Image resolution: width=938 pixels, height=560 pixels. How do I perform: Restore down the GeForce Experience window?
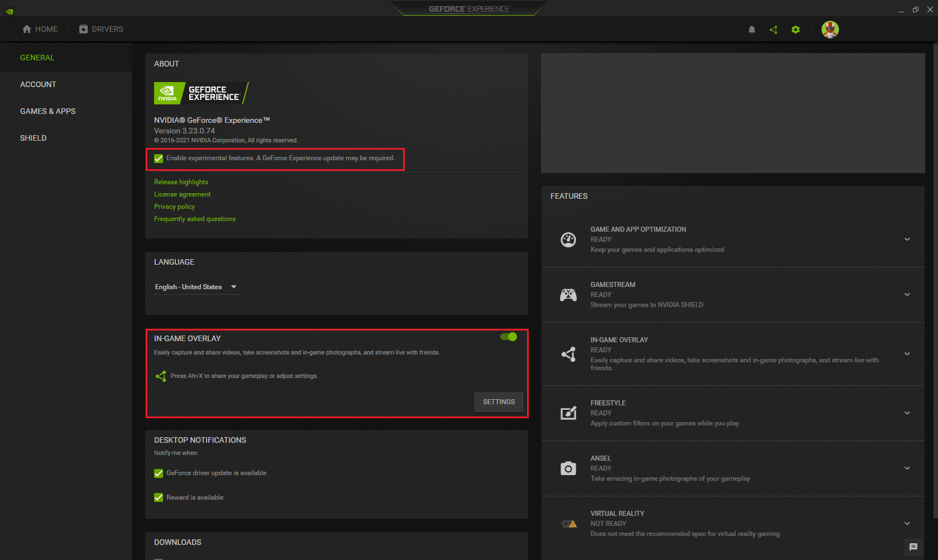tap(916, 9)
